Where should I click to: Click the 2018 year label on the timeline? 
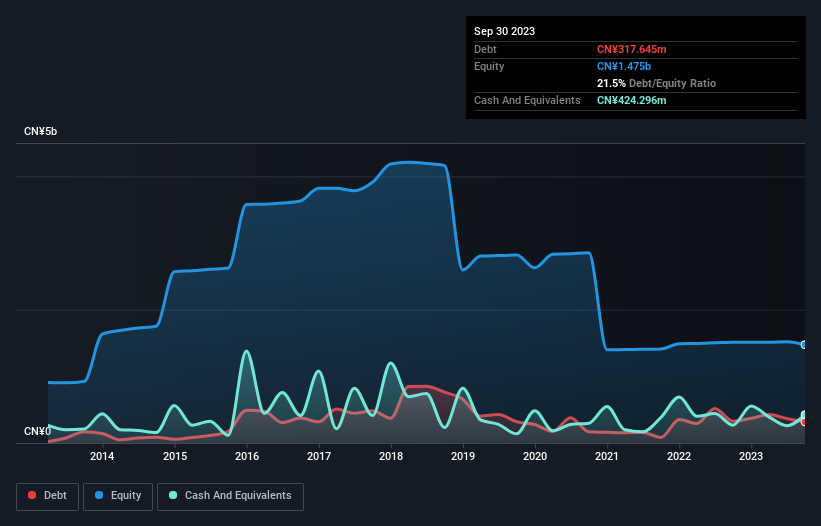[x=391, y=457]
